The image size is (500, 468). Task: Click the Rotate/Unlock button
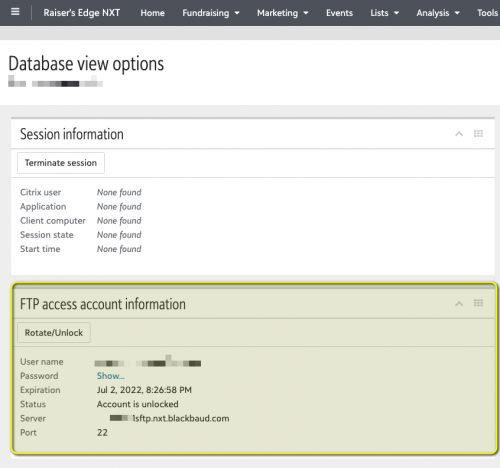(x=54, y=333)
